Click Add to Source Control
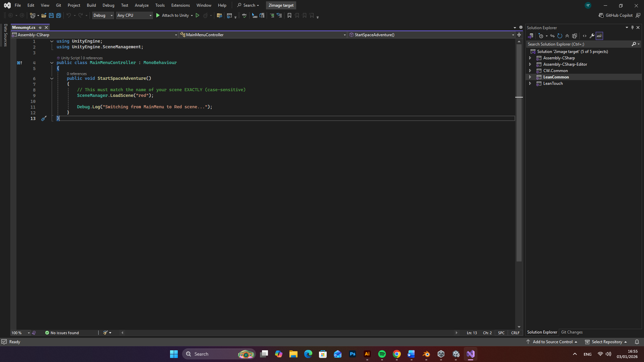Viewport: 644px width, 362px height. pyautogui.click(x=552, y=342)
